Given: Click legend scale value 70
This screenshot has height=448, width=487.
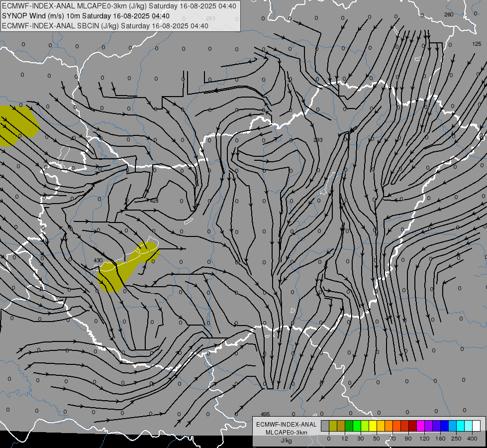Looking at the screenshot, I should click(x=392, y=439).
